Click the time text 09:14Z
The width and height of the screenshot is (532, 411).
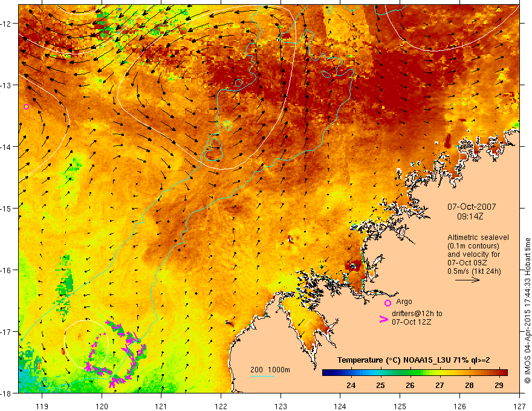coord(470,216)
